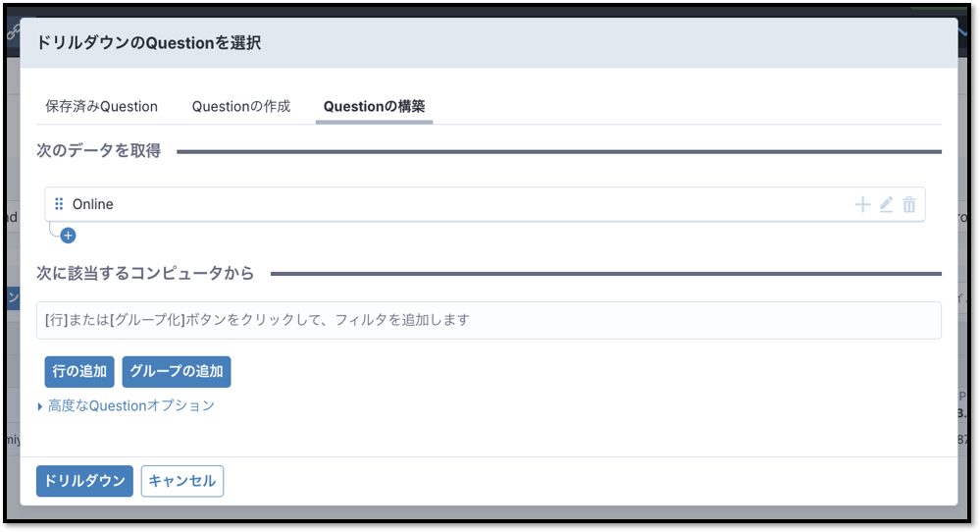Delete the Online row with the trash icon

(x=909, y=204)
